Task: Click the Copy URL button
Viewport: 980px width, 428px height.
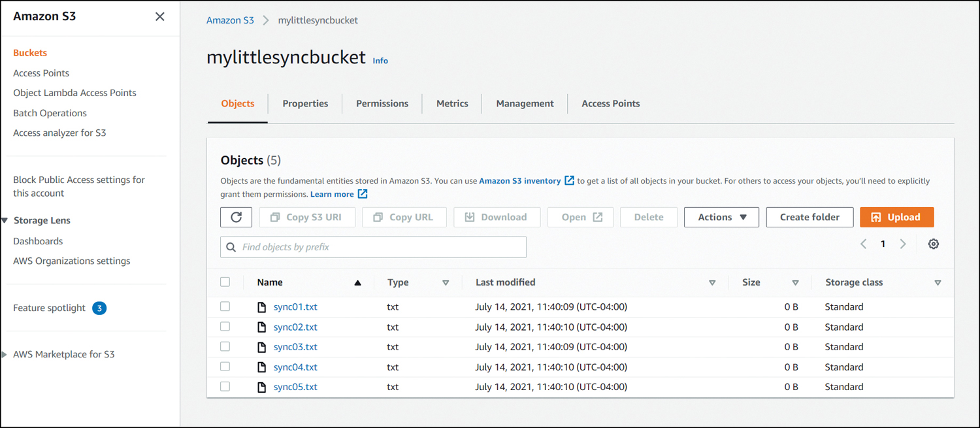Action: 404,217
